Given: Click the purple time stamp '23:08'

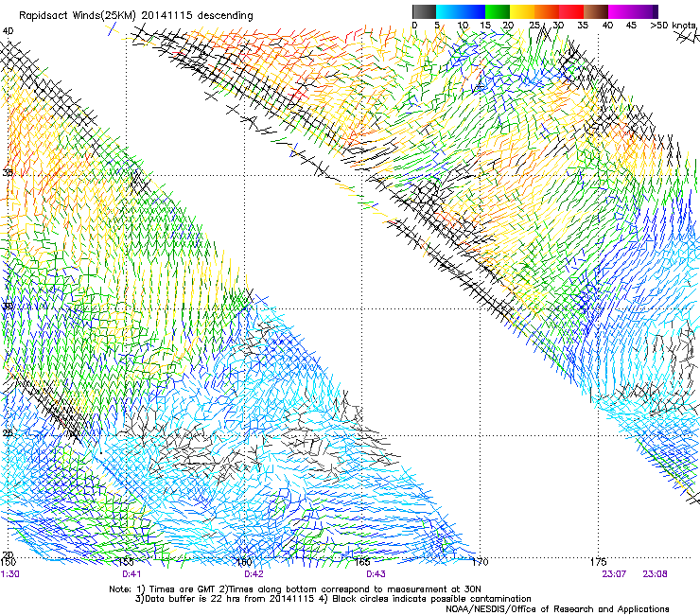Looking at the screenshot, I should tap(655, 574).
